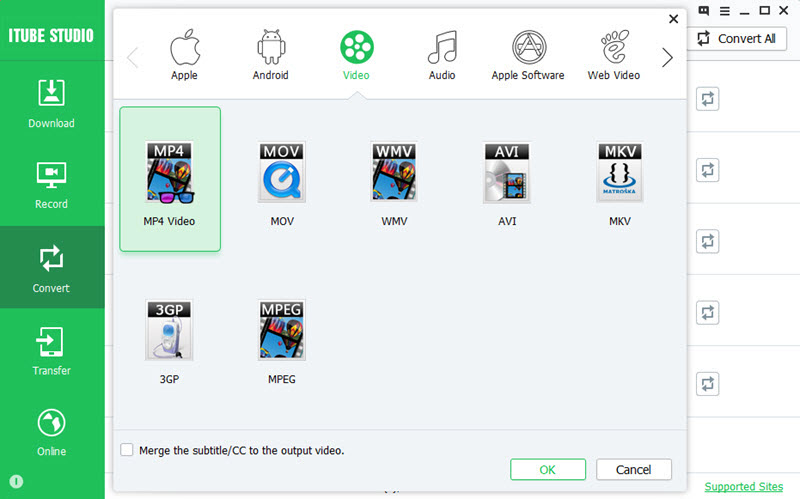This screenshot has width=800, height=499.
Task: Choose the MOV QuickTime format
Action: coord(282,184)
